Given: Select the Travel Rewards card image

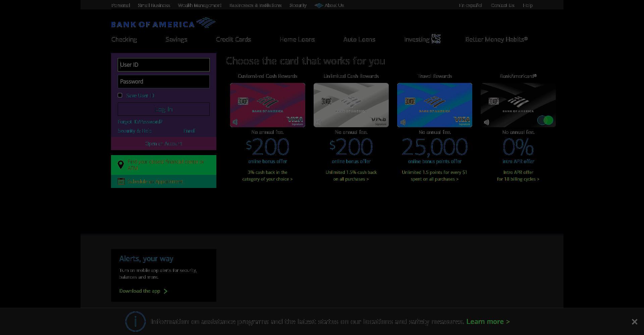Looking at the screenshot, I should pos(435,105).
